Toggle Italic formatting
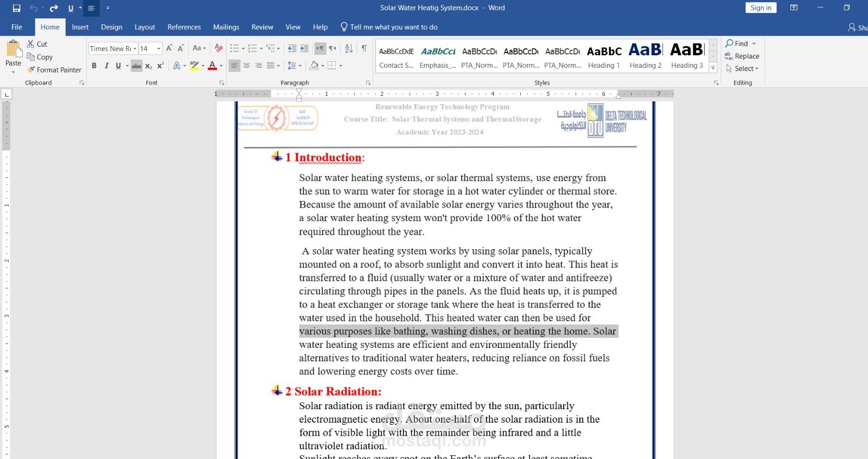This screenshot has height=459, width=868. [x=106, y=66]
